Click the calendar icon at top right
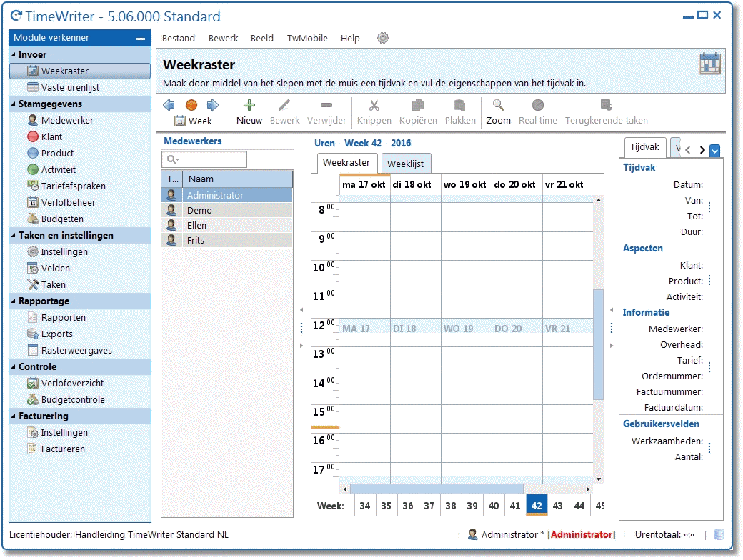 point(711,64)
